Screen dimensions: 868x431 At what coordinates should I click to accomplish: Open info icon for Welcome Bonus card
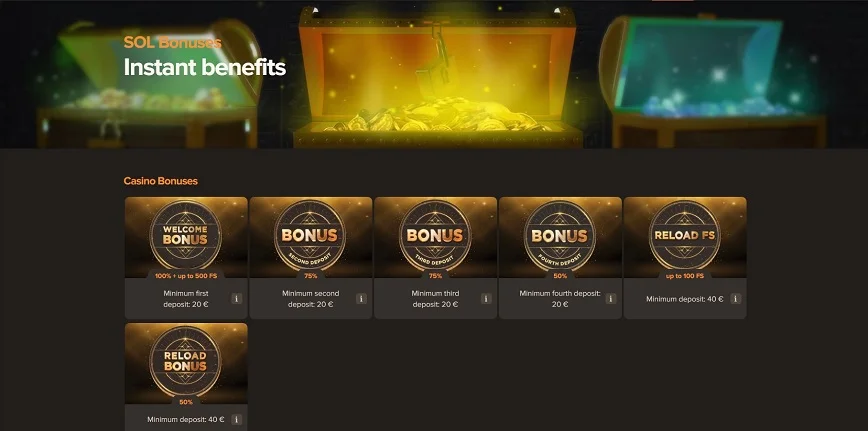tap(236, 299)
